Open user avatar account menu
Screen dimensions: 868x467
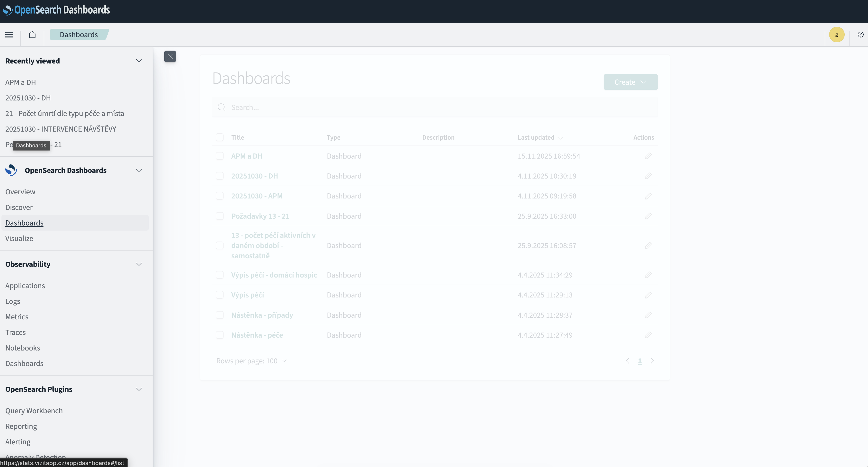836,35
